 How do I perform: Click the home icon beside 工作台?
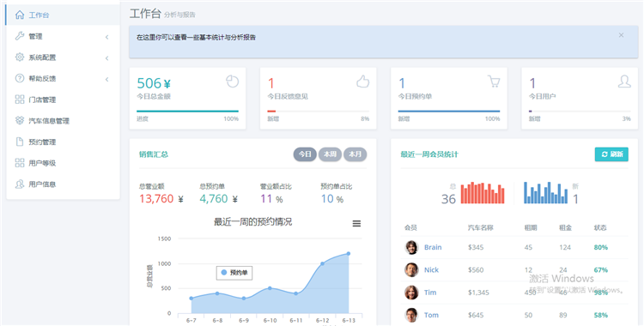[x=19, y=15]
